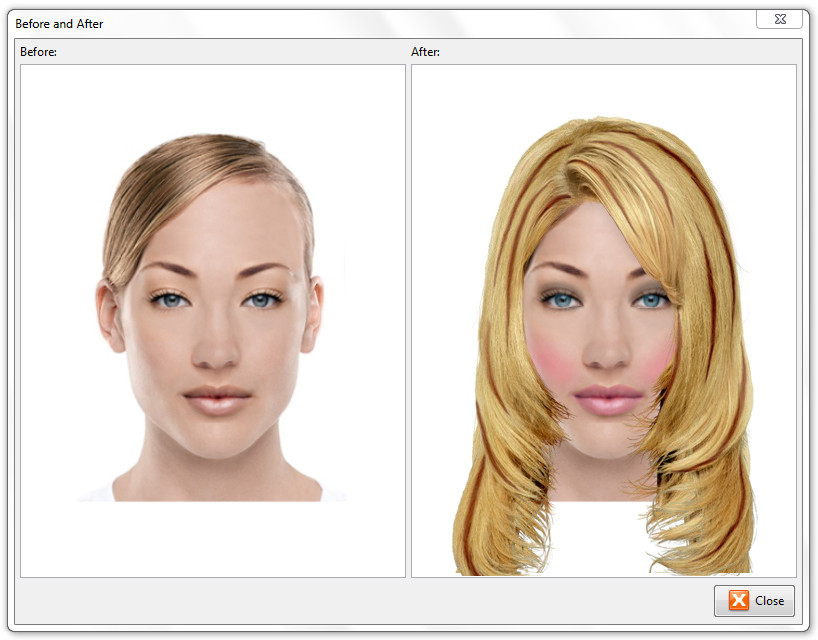This screenshot has width=818, height=640.
Task: Click the "Before:" label
Action: pyautogui.click(x=39, y=52)
